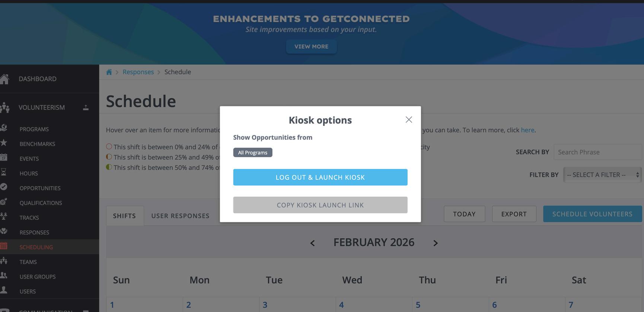
Task: Open Events via its calendar icon
Action: pos(4,158)
